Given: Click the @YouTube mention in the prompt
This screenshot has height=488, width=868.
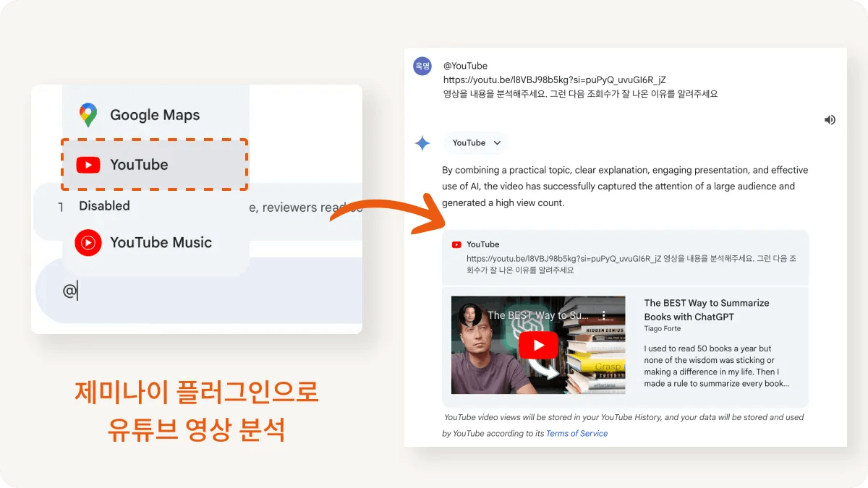Looking at the screenshot, I should click(x=465, y=66).
